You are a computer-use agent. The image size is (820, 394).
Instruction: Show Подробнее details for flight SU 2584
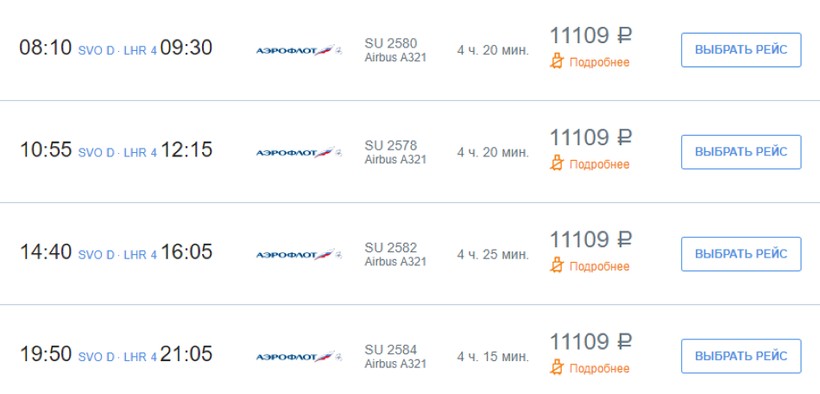point(599,368)
